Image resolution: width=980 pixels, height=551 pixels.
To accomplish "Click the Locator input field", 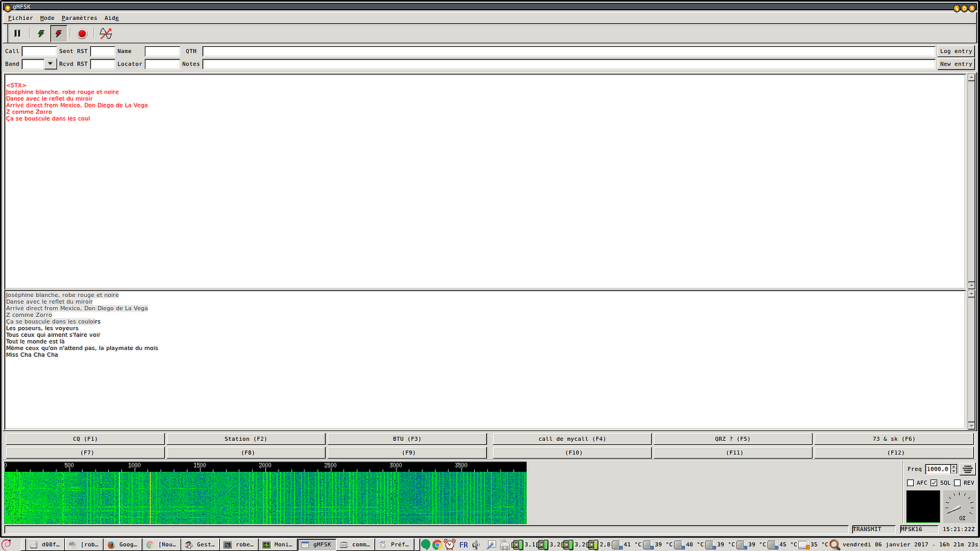I will coord(163,63).
